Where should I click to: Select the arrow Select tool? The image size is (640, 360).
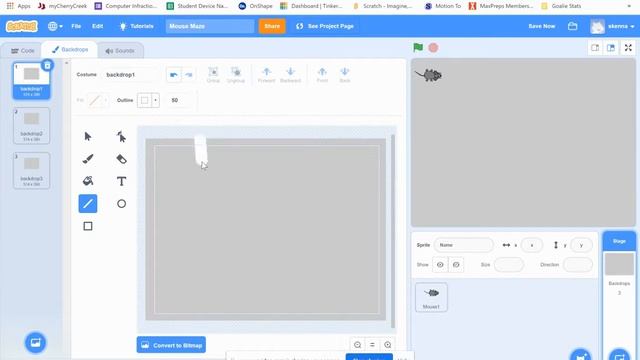(88, 136)
